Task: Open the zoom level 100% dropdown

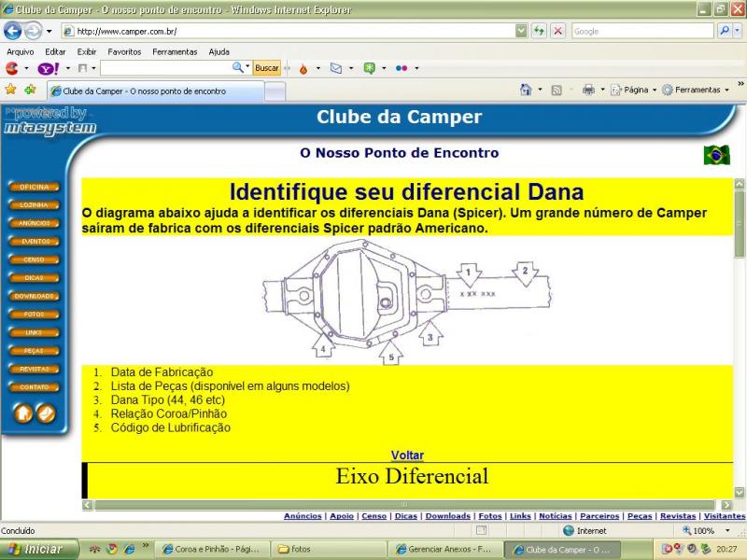Action: [727, 530]
